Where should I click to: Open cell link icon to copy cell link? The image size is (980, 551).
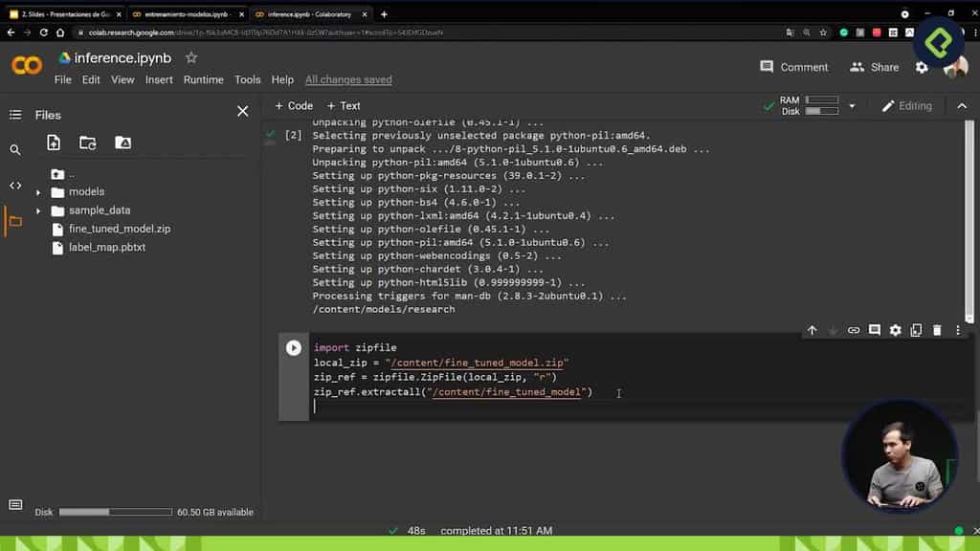(854, 329)
